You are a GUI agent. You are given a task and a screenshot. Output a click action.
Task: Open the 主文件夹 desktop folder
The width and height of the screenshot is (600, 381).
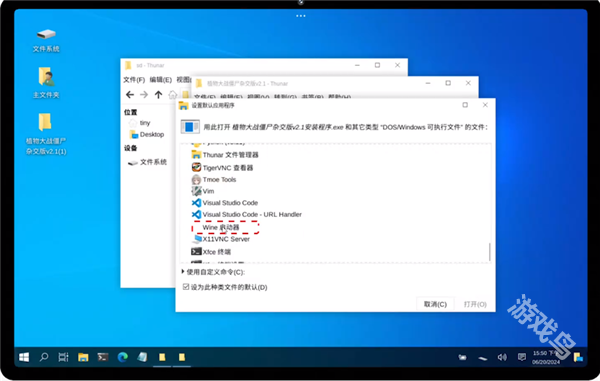[x=46, y=83]
